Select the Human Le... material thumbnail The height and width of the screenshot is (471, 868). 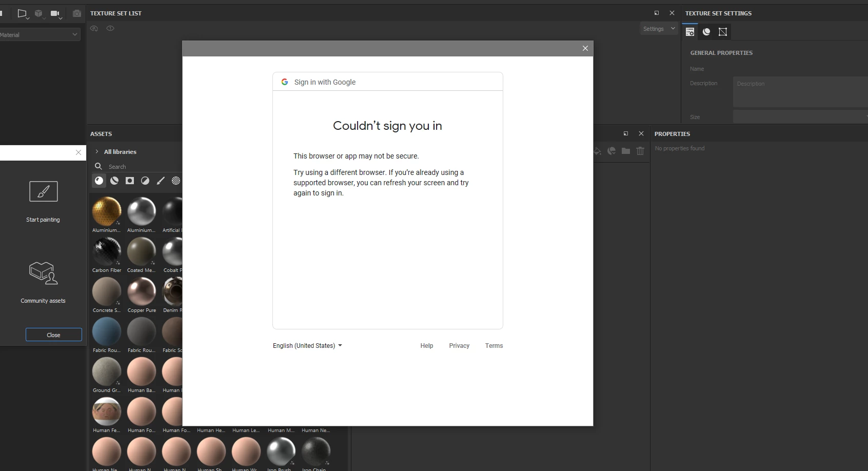(246, 430)
